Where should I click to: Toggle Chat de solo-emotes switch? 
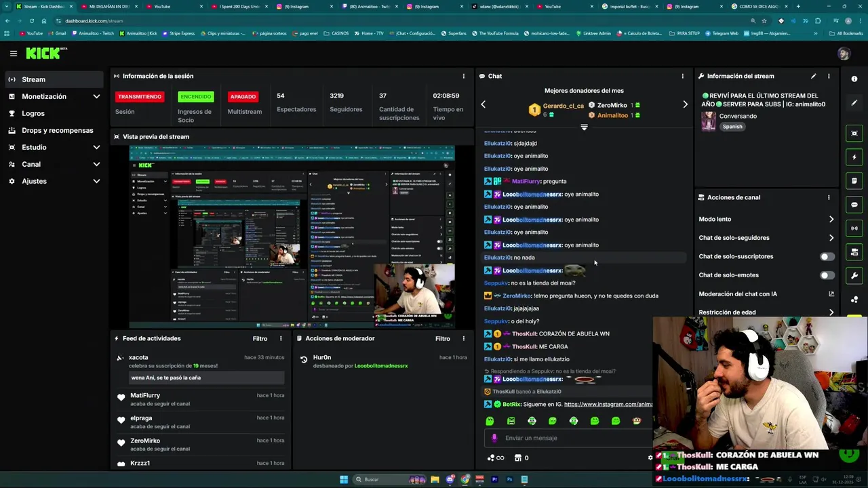coord(827,275)
